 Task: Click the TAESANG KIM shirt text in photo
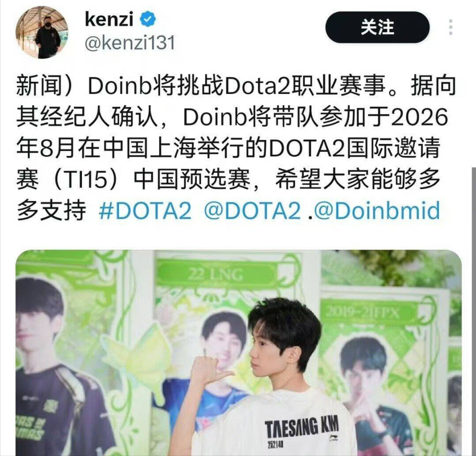[x=301, y=428]
